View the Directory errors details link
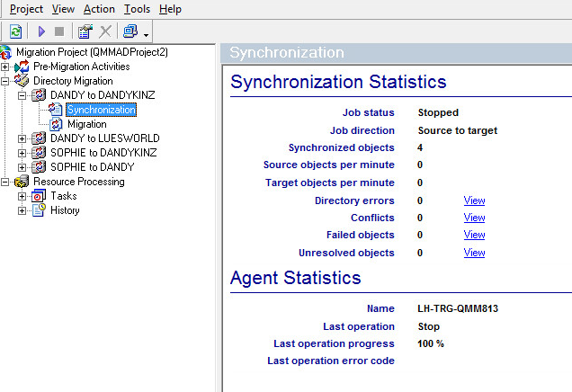The height and width of the screenshot is (392, 572). coord(474,200)
